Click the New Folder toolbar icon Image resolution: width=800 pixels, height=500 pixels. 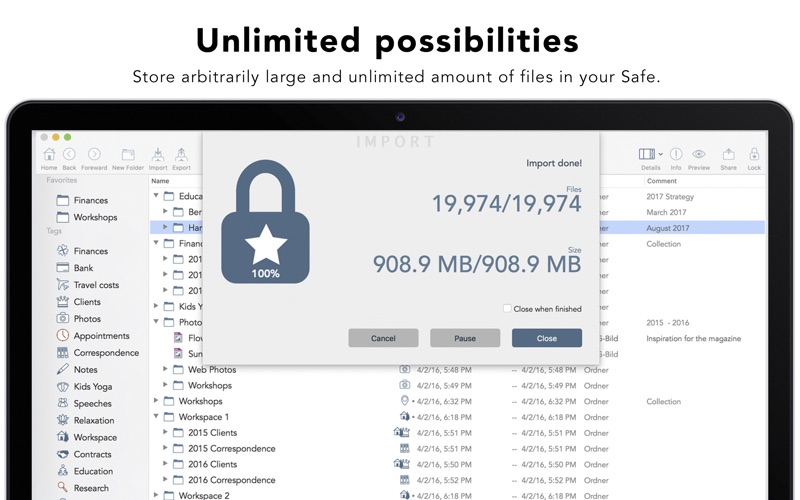pos(128,155)
